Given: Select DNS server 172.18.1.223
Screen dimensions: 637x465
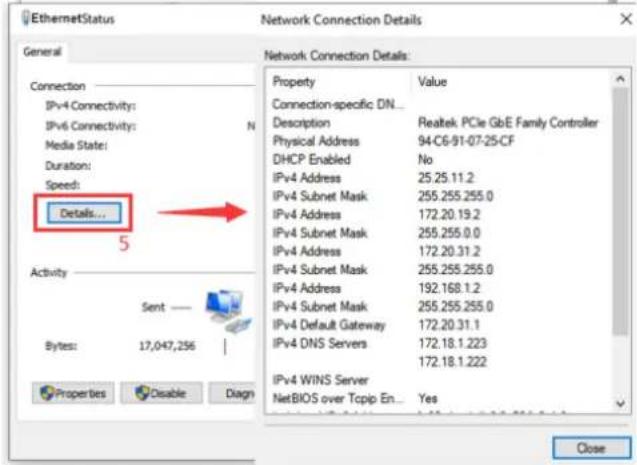Looking at the screenshot, I should (452, 344).
